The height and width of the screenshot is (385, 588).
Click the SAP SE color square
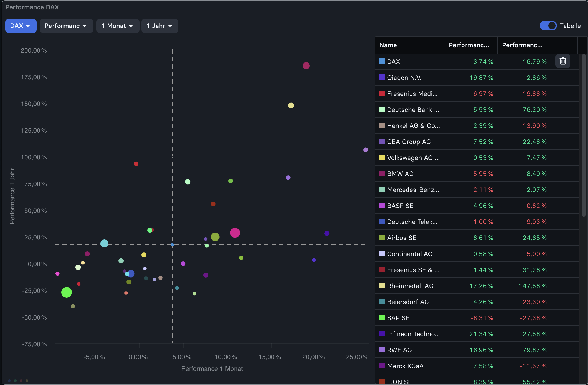click(x=382, y=318)
